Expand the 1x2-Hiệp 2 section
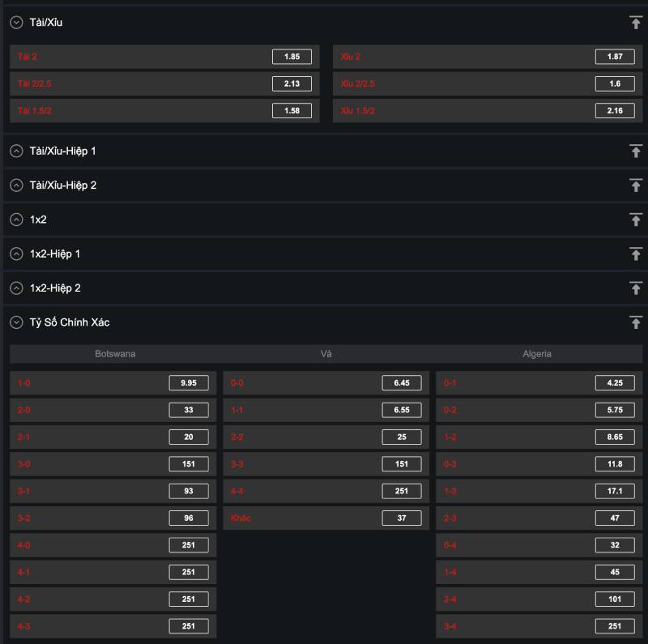This screenshot has width=648, height=644. pyautogui.click(x=16, y=288)
